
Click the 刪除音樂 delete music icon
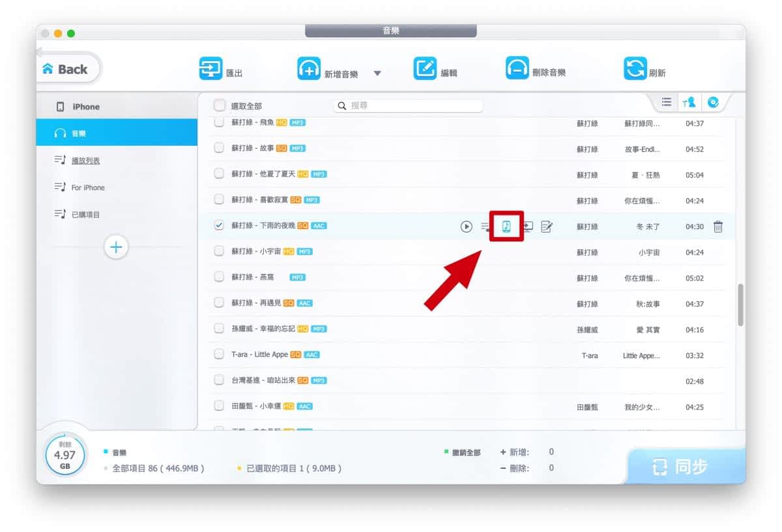point(517,68)
